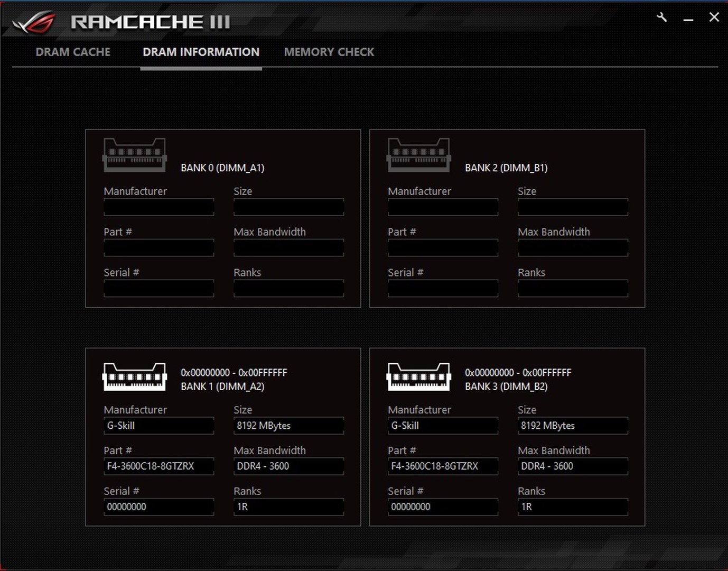The image size is (728, 571).
Task: Click the empty BANK 2 Serial # field
Action: 443,289
